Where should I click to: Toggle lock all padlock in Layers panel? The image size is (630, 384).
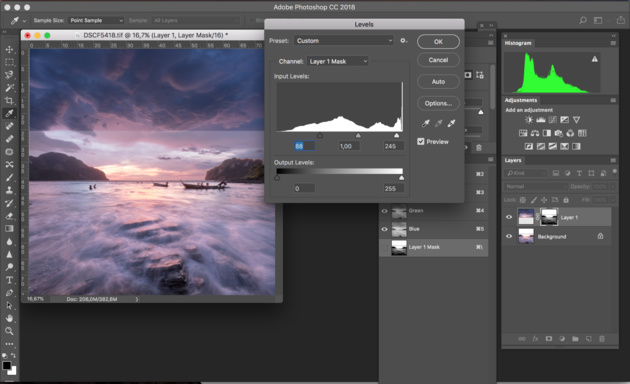click(566, 200)
